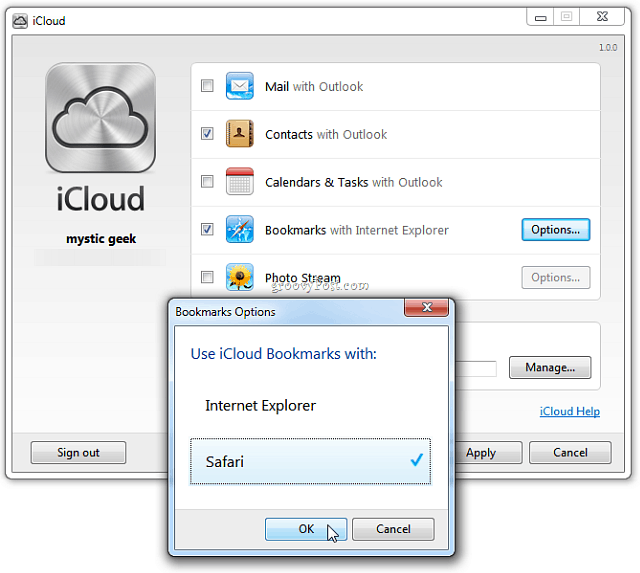Image resolution: width=640 pixels, height=573 pixels.
Task: Click the Mail envelope icon
Action: tap(240, 86)
